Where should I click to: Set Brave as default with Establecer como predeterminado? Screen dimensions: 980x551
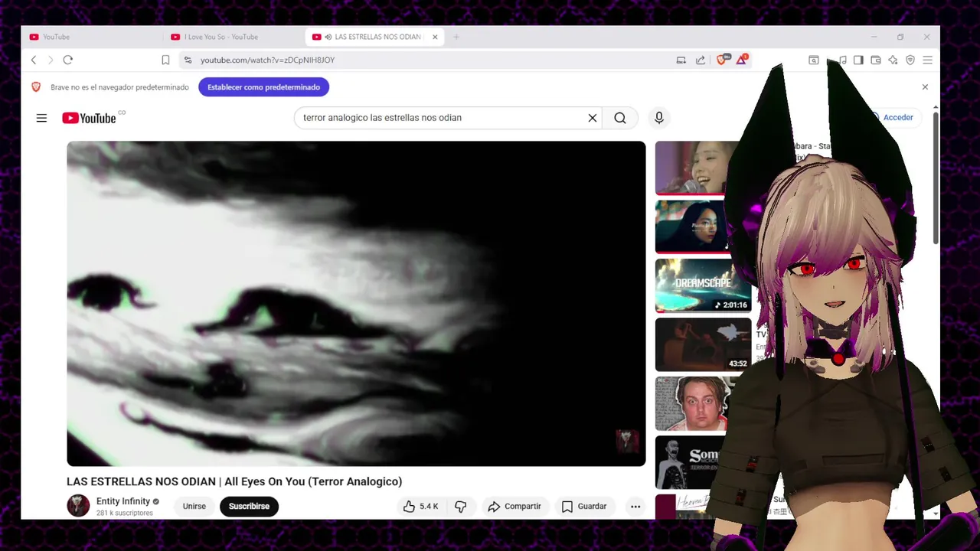263,87
